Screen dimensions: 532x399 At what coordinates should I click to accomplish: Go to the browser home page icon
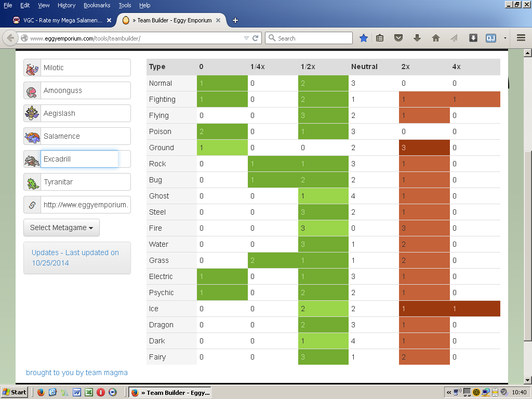tap(436, 38)
